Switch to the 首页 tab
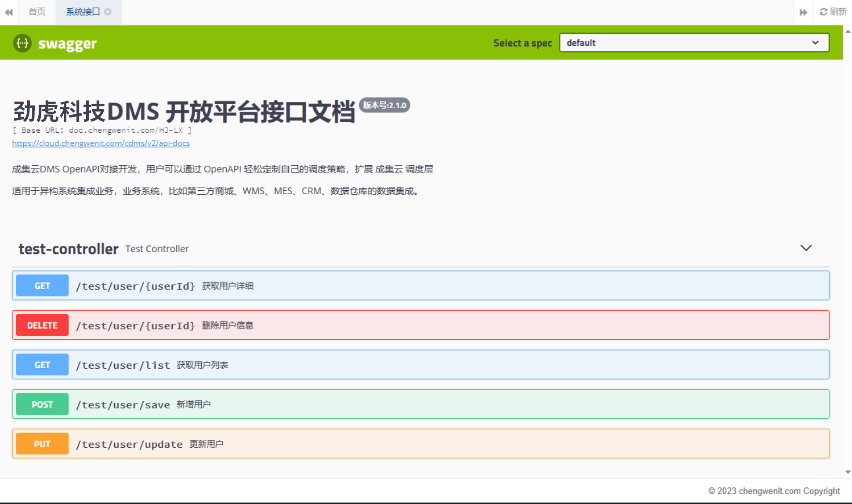The image size is (852, 504). click(37, 12)
